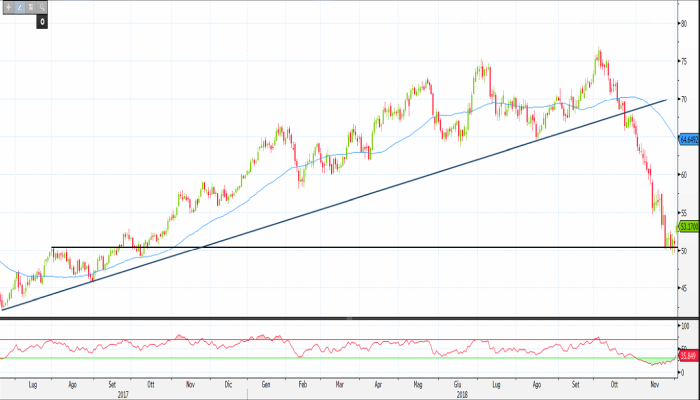Activate the magnifier zoom tool
700x400 pixels.
pos(43,6)
